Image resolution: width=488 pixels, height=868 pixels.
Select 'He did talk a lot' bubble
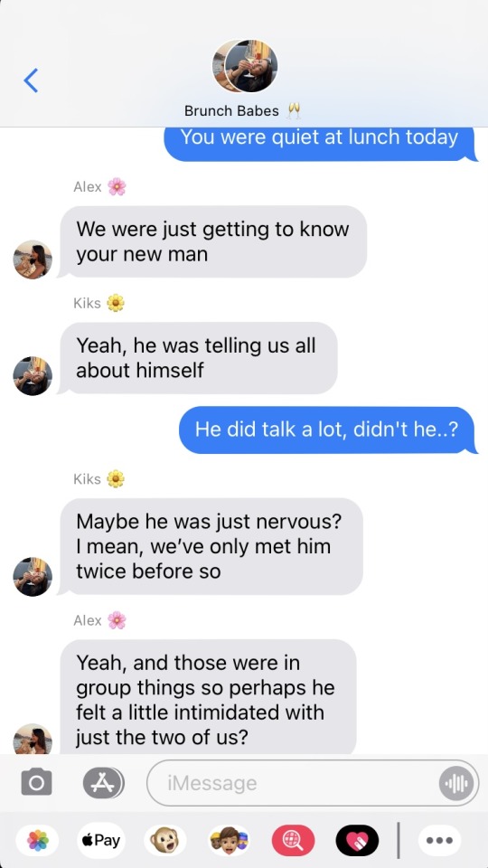[x=327, y=430]
